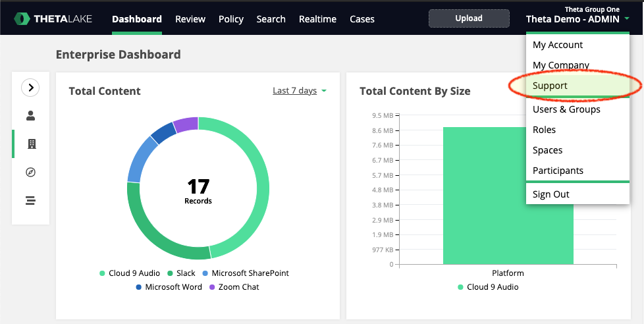Select My Account from the menu
This screenshot has width=644, height=324.
click(577, 45)
